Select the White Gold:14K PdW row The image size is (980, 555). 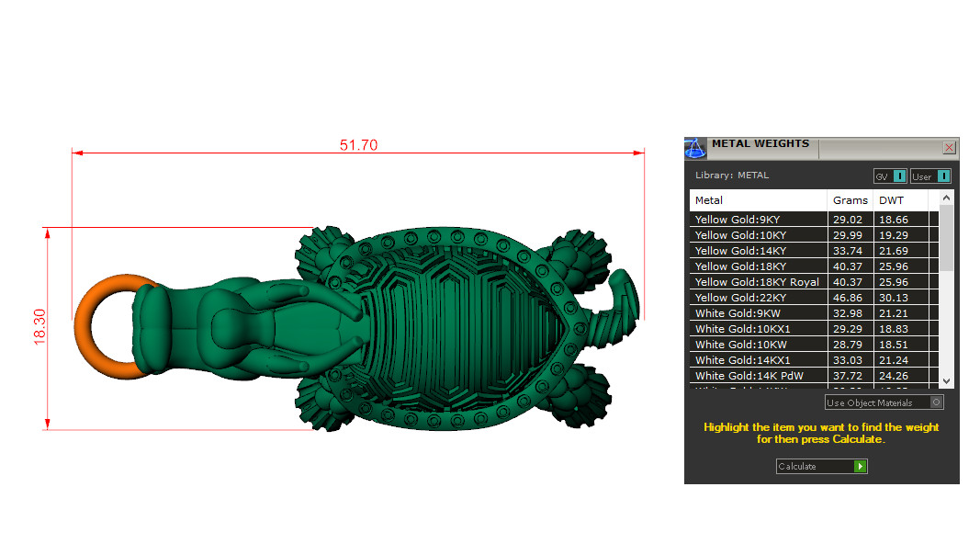click(x=758, y=376)
